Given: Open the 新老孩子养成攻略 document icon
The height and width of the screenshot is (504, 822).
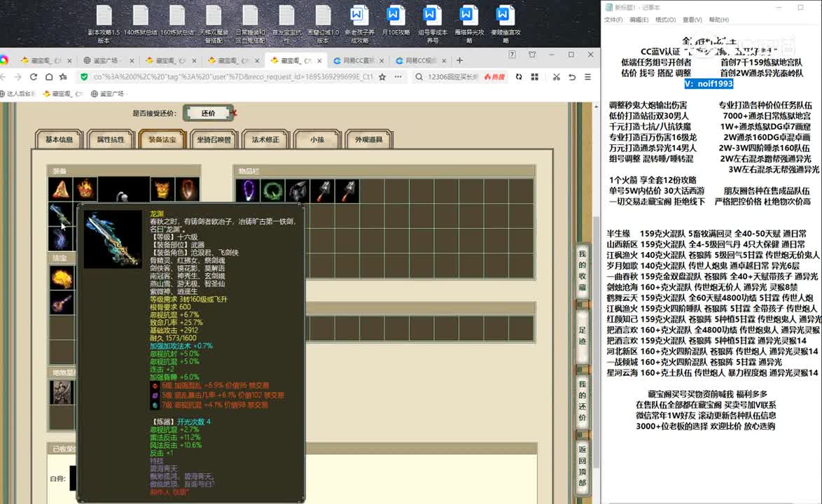Looking at the screenshot, I should pyautogui.click(x=360, y=24).
